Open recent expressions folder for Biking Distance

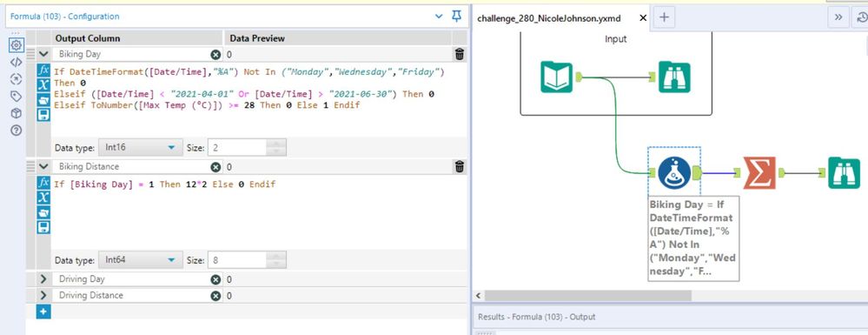pyautogui.click(x=43, y=211)
